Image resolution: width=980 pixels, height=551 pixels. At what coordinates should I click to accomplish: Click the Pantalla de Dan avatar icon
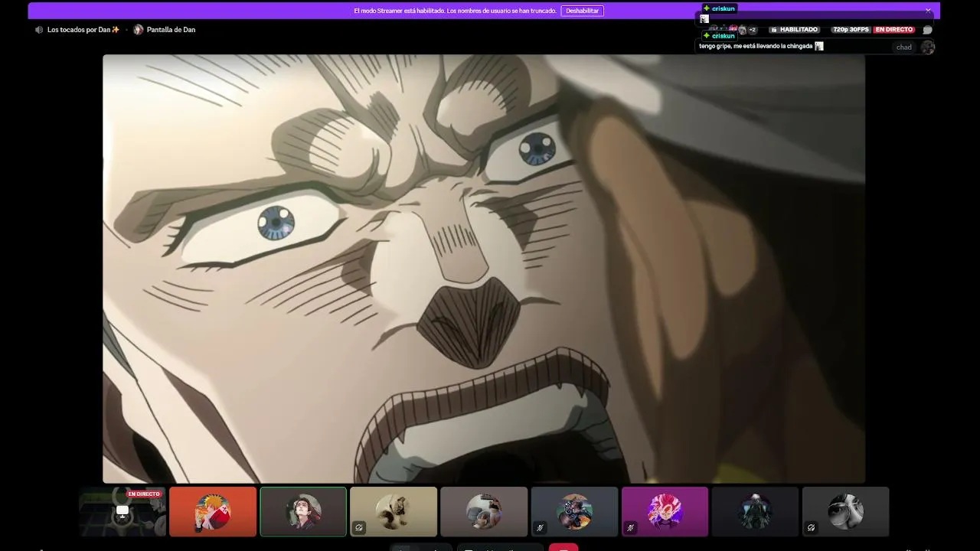point(139,30)
